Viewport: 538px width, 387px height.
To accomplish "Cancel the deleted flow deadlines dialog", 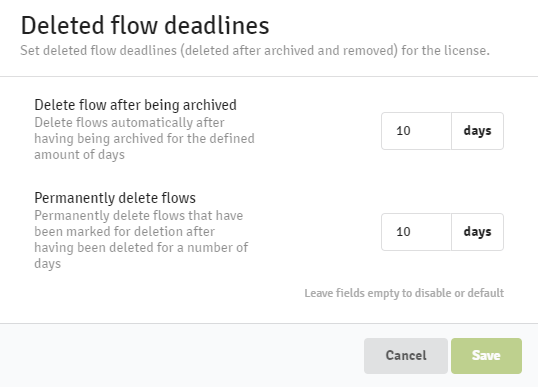I will coord(406,356).
